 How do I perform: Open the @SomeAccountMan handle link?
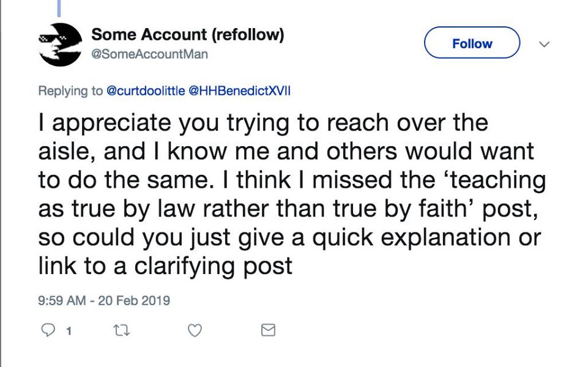pos(149,54)
